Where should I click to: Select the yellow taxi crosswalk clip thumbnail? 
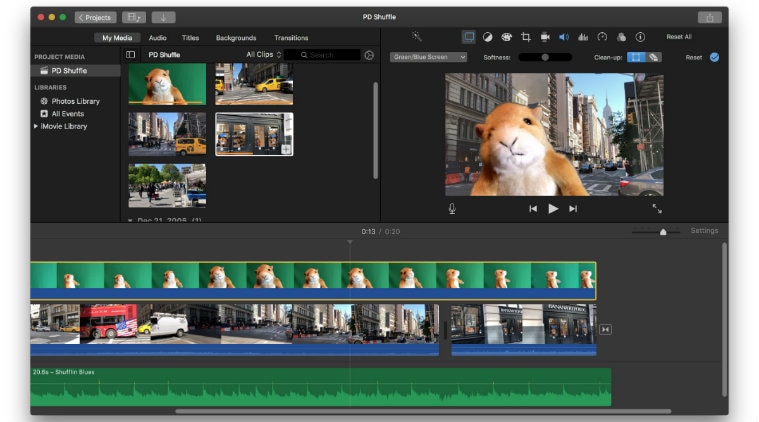click(x=254, y=84)
